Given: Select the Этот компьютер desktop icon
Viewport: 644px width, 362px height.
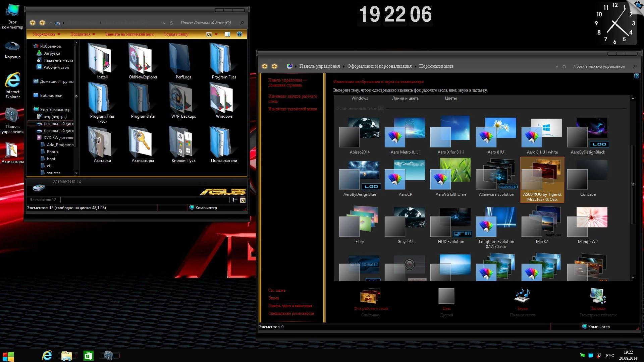Looking at the screenshot, I should pos(12,16).
